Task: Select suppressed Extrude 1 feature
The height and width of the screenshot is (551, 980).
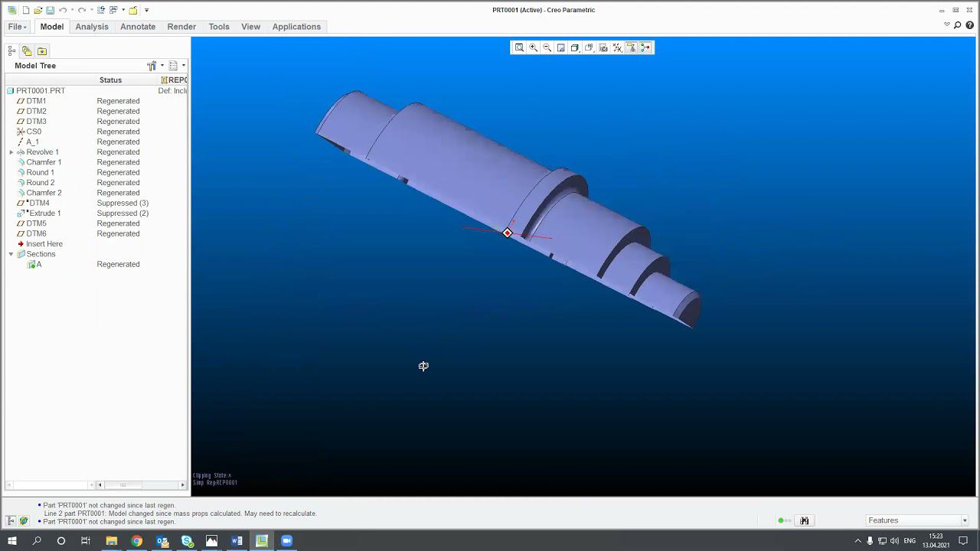Action: (x=44, y=214)
